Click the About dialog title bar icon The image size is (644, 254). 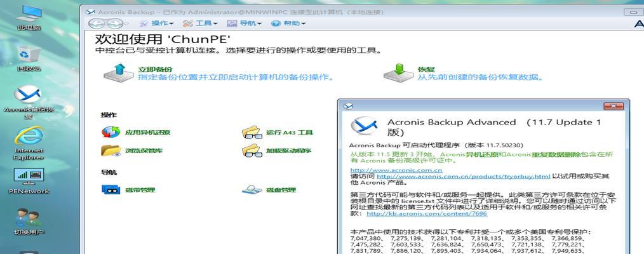(348, 106)
